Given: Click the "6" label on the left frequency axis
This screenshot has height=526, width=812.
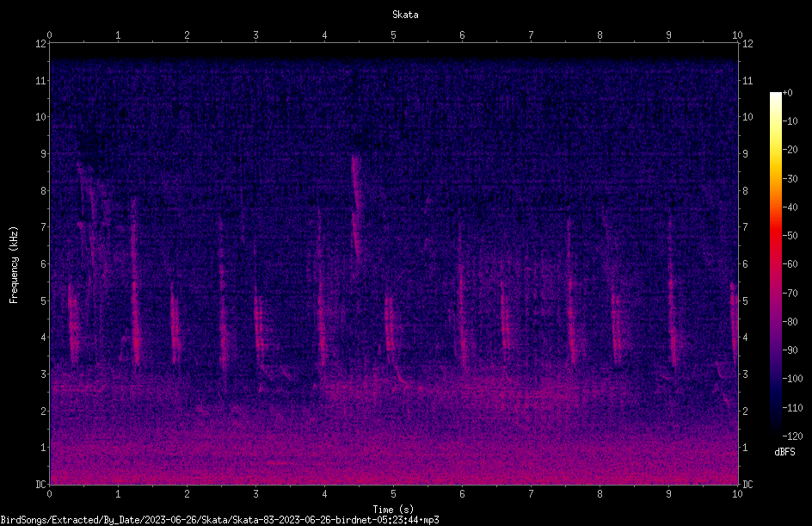Looking at the screenshot, I should click(44, 263).
